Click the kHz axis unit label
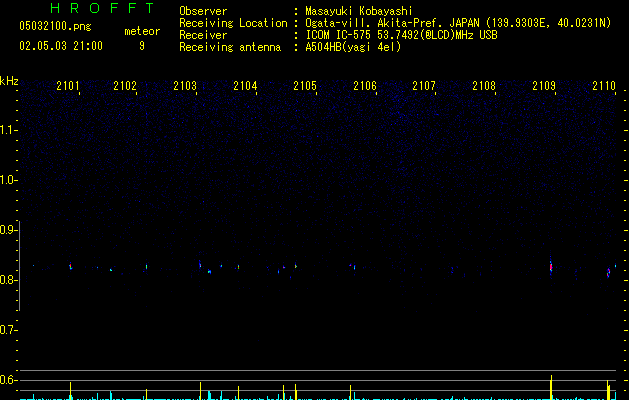The height and width of the screenshot is (400, 629). pos(9,81)
